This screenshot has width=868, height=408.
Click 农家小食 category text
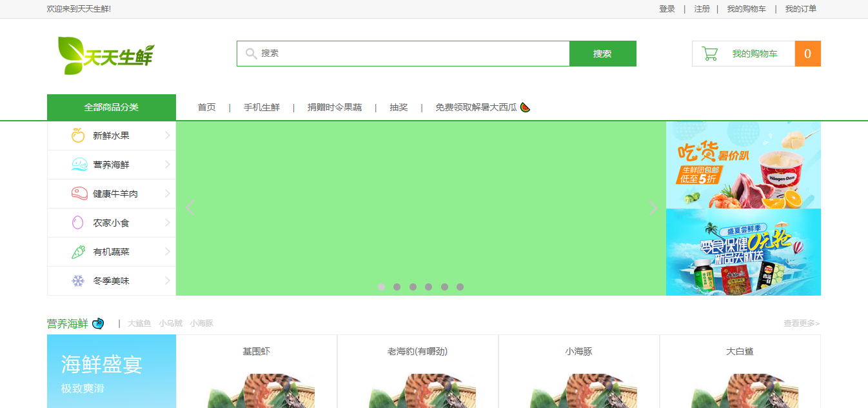[x=112, y=223]
